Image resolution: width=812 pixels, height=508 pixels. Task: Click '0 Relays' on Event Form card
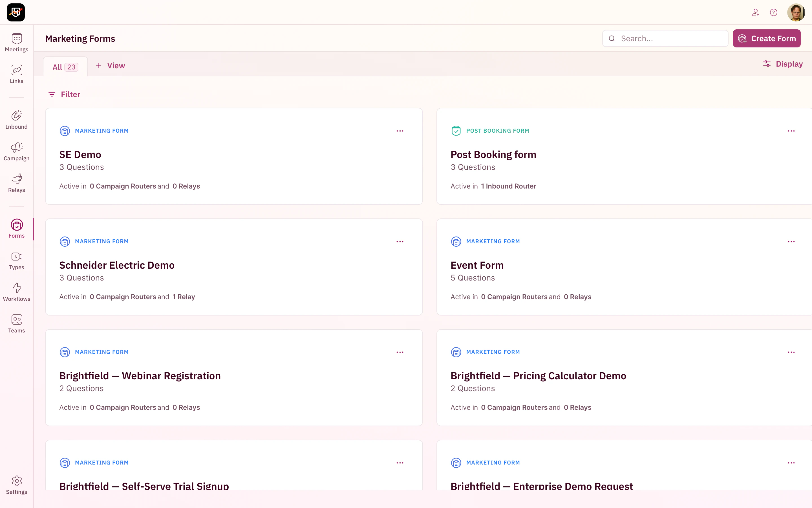coord(577,297)
